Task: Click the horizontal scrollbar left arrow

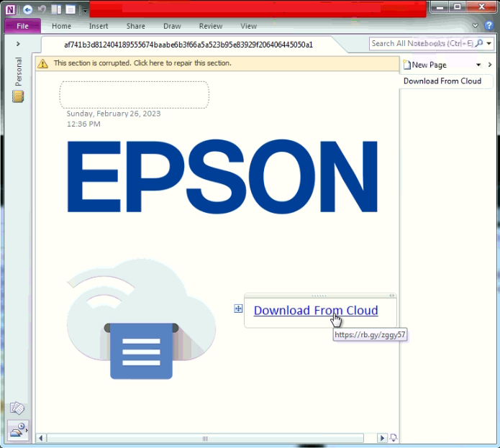Action: point(41,438)
